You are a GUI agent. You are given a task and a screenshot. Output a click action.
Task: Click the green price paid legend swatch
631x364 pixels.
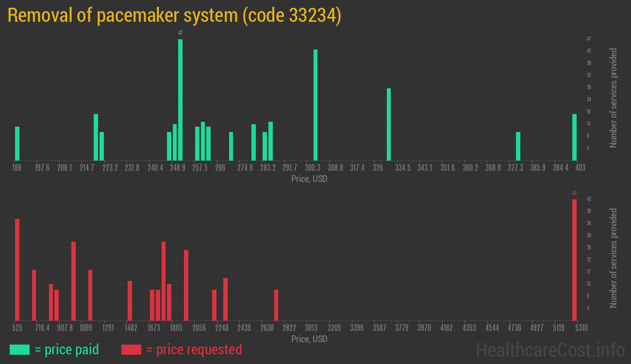point(19,349)
